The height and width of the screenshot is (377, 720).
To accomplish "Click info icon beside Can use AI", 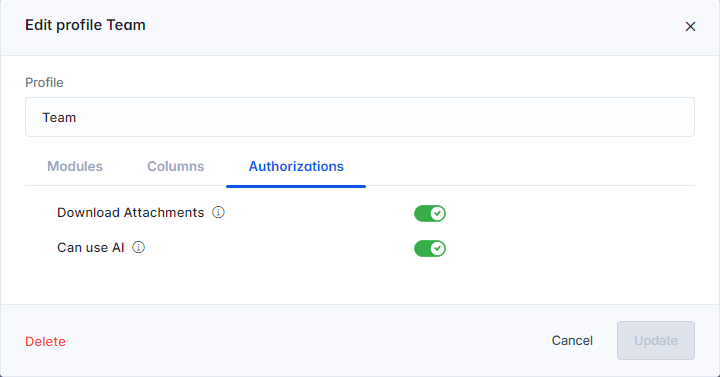I will point(139,247).
